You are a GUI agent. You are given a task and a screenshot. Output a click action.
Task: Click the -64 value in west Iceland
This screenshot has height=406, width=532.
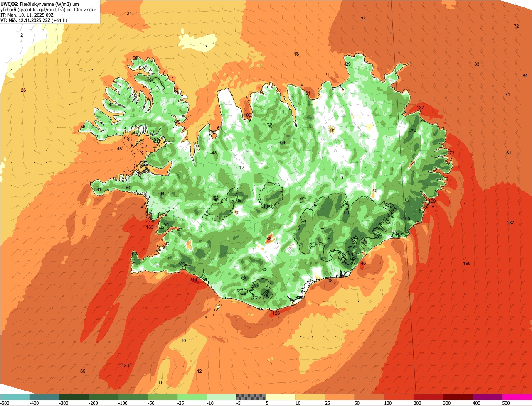pyautogui.click(x=161, y=193)
